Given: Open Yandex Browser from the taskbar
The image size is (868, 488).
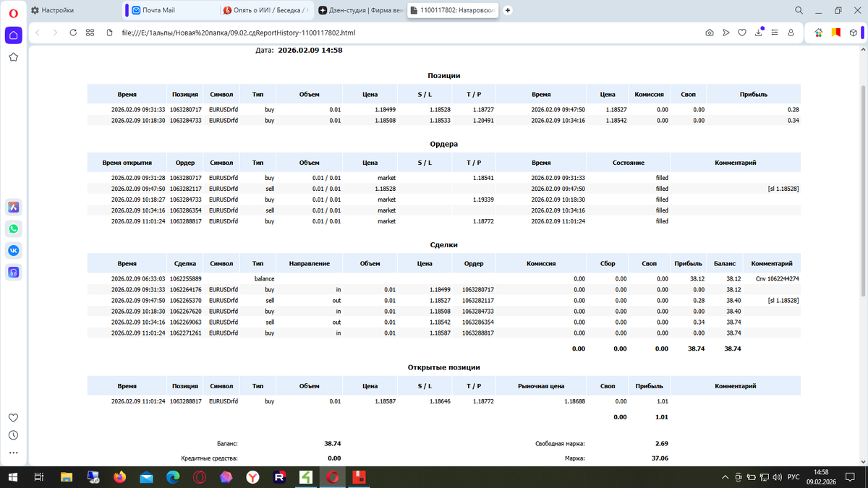Looking at the screenshot, I should (252, 476).
